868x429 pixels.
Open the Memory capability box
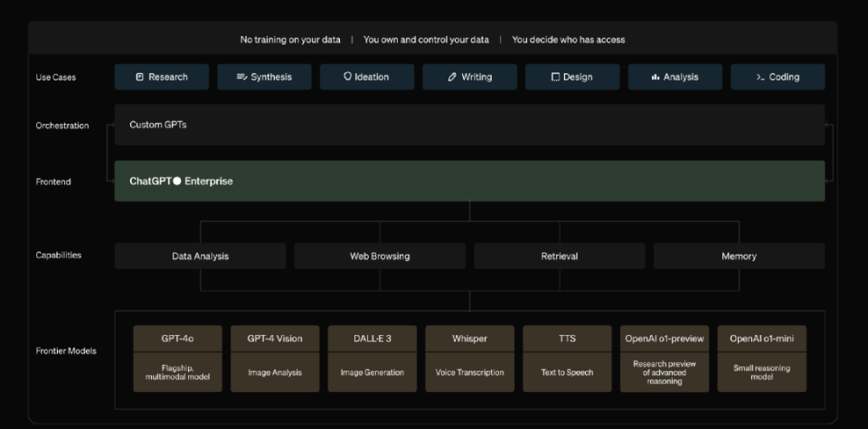pyautogui.click(x=739, y=256)
